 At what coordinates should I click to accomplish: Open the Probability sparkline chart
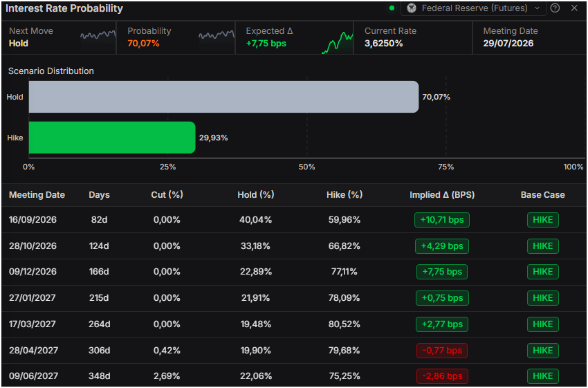(217, 35)
